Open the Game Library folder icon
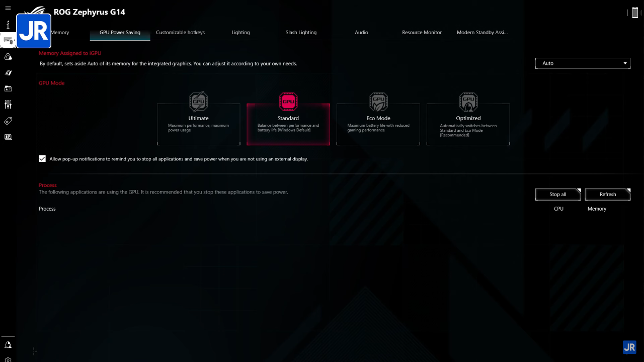Image resolution: width=644 pixels, height=362 pixels. point(8,88)
